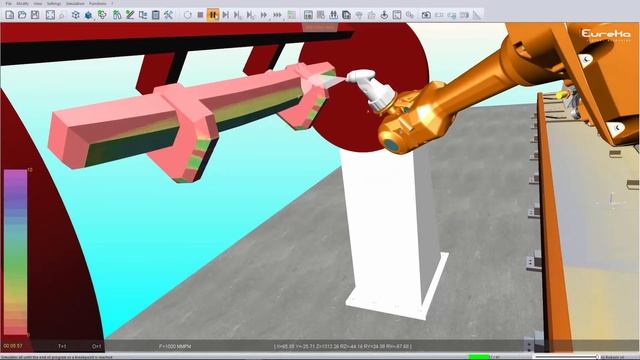Open the Functions menu
The image size is (640, 360).
click(x=97, y=3)
